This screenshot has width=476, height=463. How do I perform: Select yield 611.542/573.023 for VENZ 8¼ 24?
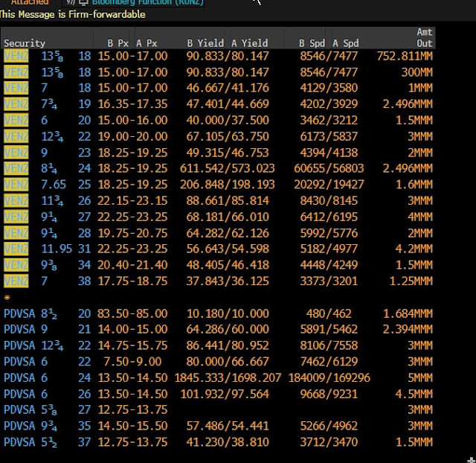pos(227,168)
